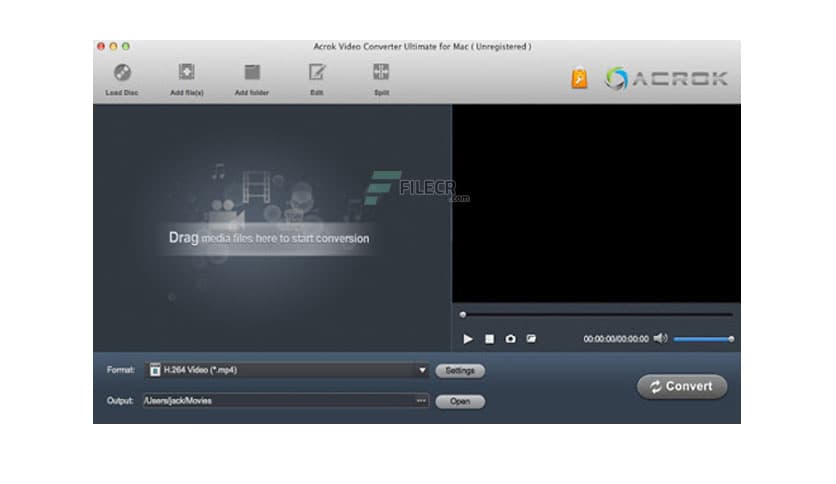Viewport: 836px width, 484px height.
Task: Click the Load Disc toolbar icon
Action: click(x=122, y=79)
